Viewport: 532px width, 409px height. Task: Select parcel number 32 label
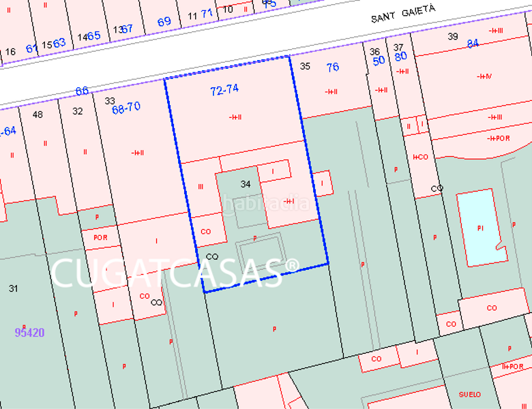point(78,111)
